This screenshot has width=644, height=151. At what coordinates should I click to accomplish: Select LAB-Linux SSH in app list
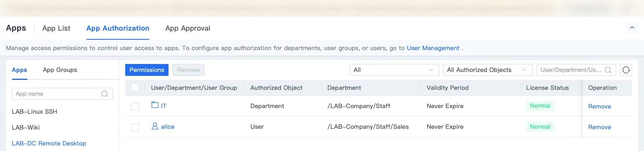coord(35,112)
